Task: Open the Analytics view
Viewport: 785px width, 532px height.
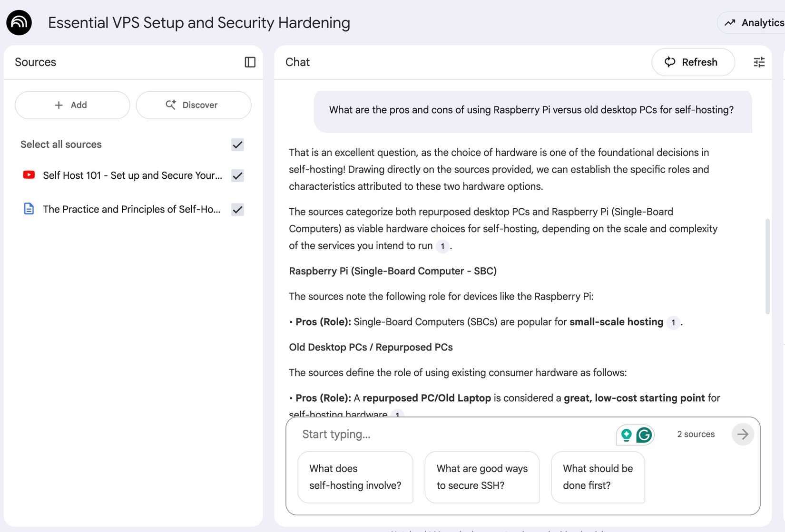Action: (x=754, y=23)
